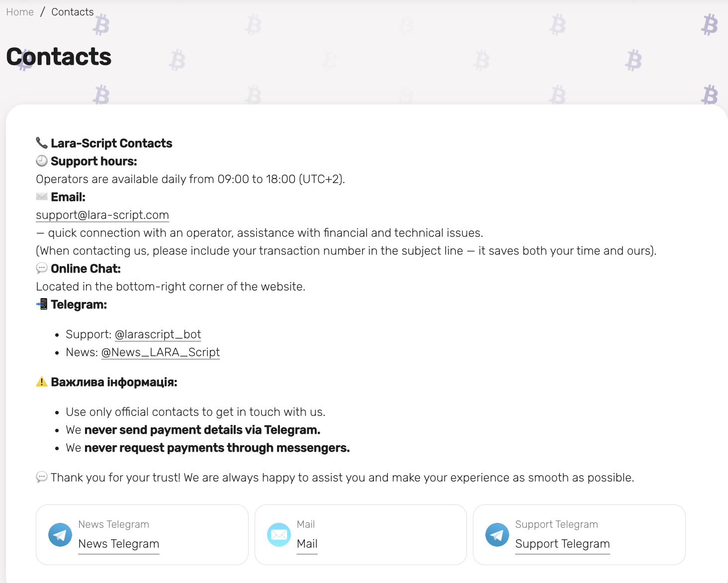Click the yellow warning triangle icon
Screen dimensions: 728x583
tap(42, 382)
